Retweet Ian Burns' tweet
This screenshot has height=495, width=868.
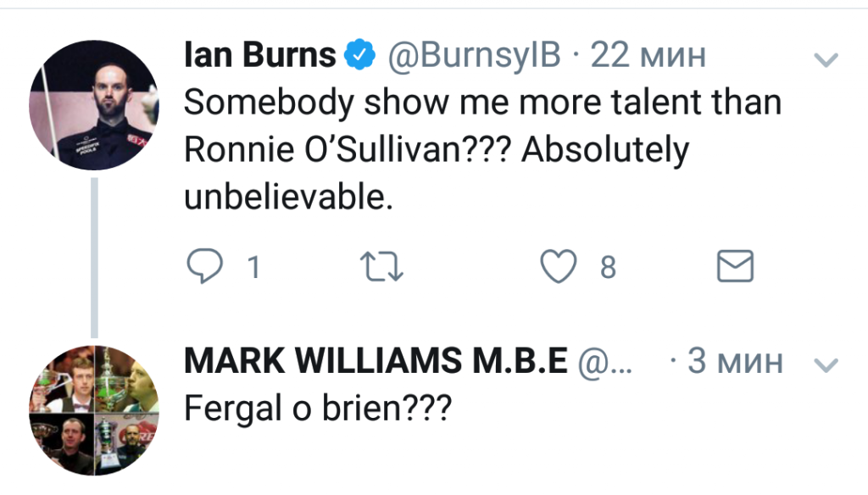point(383,268)
